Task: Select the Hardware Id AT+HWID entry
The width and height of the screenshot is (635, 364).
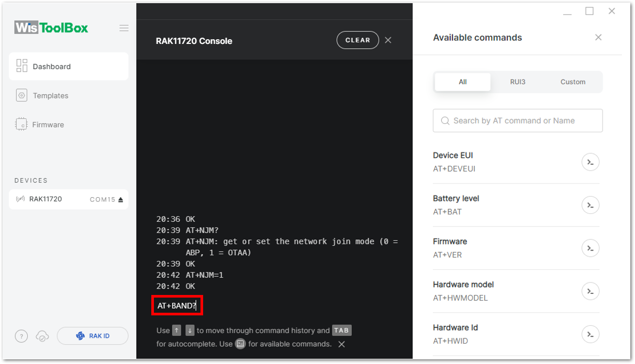Action: 516,334
